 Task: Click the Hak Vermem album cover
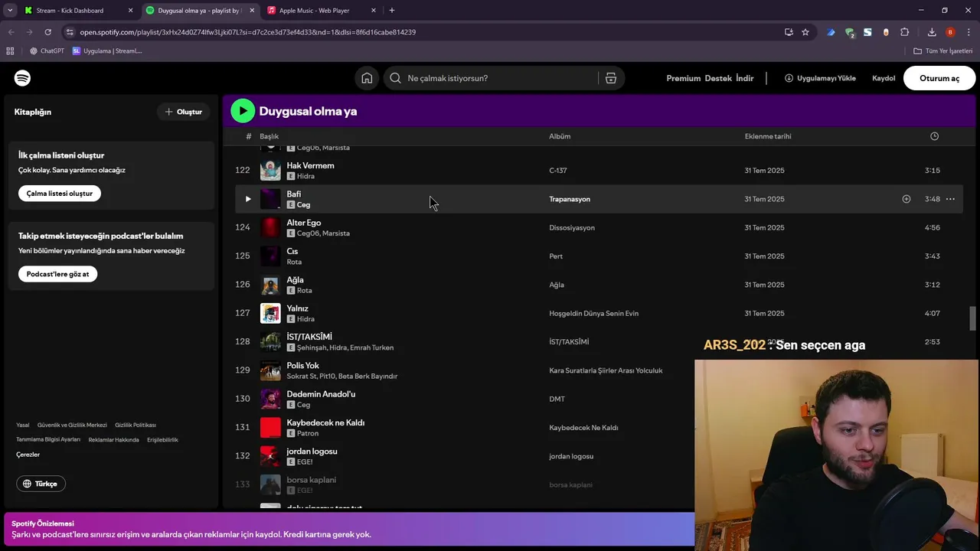tap(270, 171)
